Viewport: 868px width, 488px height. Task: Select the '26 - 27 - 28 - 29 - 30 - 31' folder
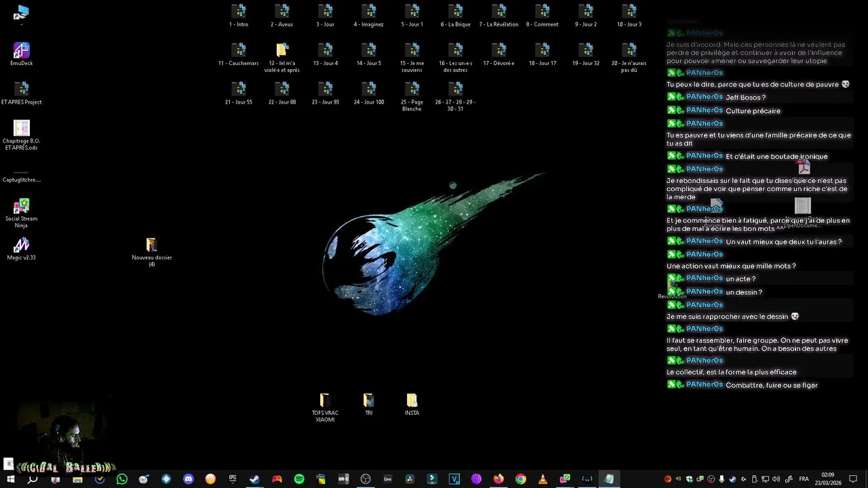tap(456, 97)
